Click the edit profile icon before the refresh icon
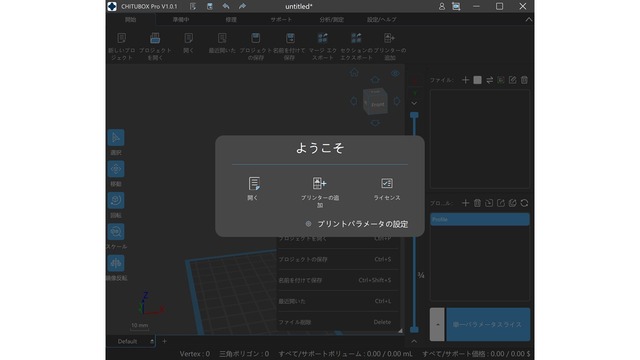This screenshot has width=640, height=360. pos(513,203)
